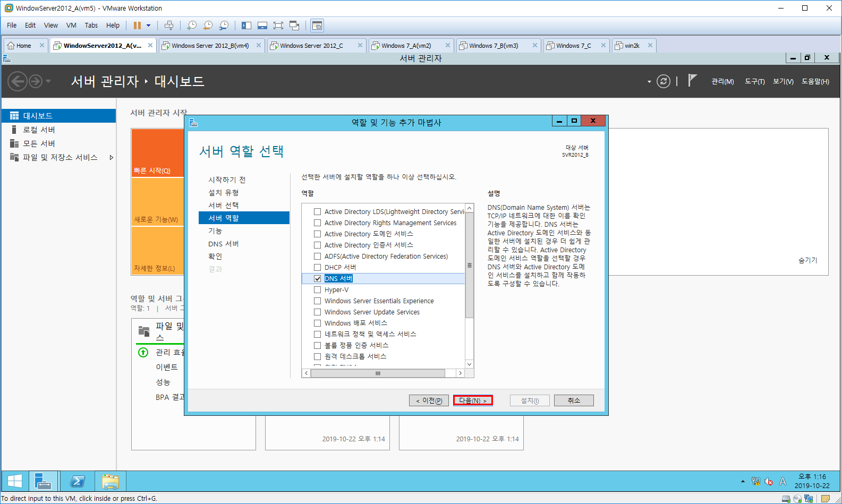This screenshot has height=504, width=842.
Task: Go back in Server Manager navigation
Action: tap(17, 81)
